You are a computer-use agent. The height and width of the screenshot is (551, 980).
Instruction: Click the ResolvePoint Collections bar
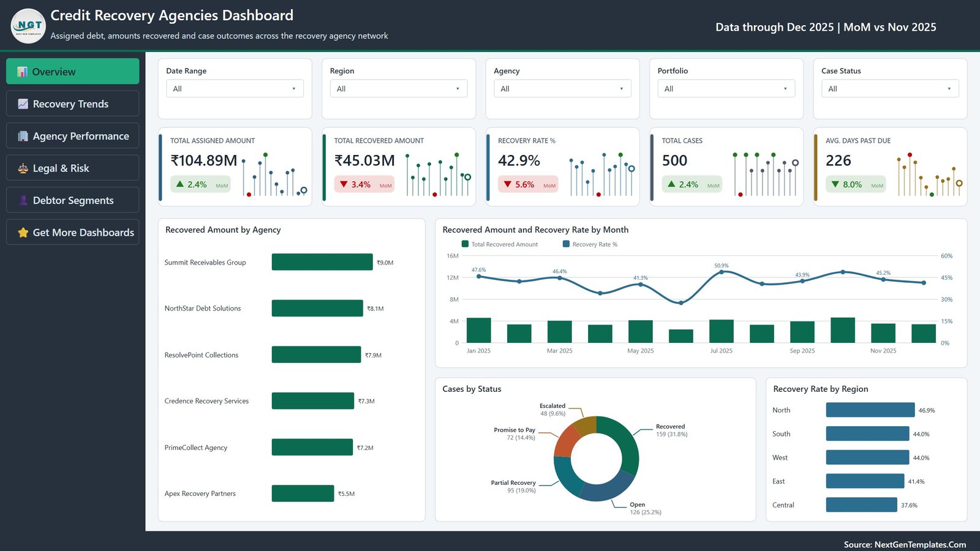click(x=316, y=354)
